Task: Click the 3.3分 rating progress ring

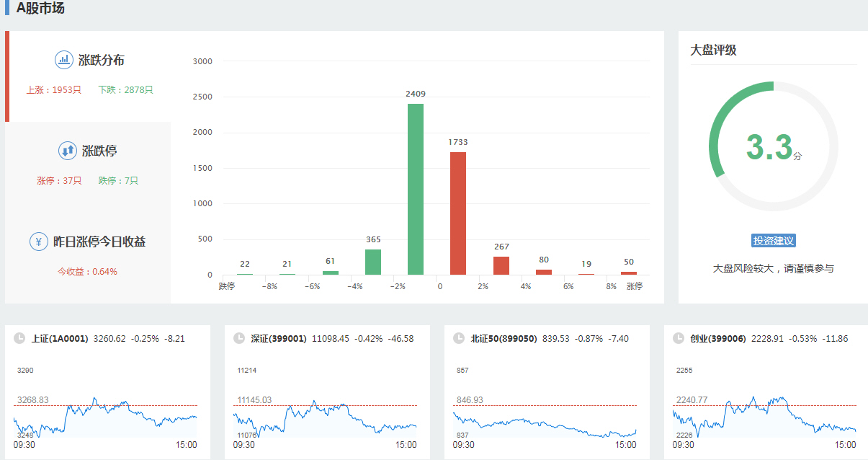Action: coord(773,146)
